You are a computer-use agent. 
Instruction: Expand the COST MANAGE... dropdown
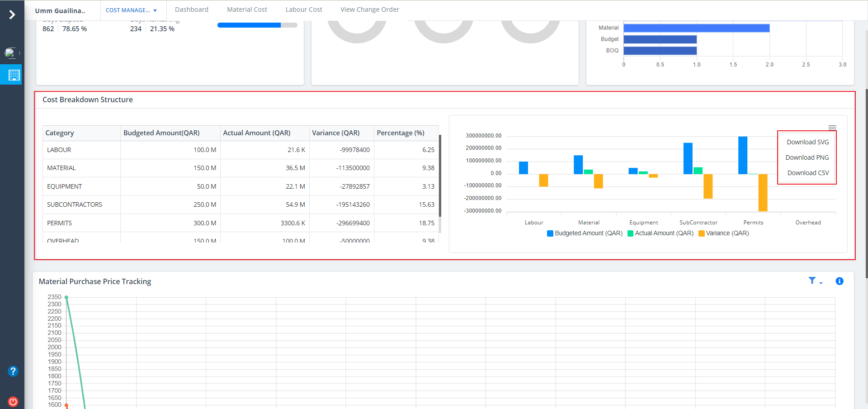(x=131, y=10)
